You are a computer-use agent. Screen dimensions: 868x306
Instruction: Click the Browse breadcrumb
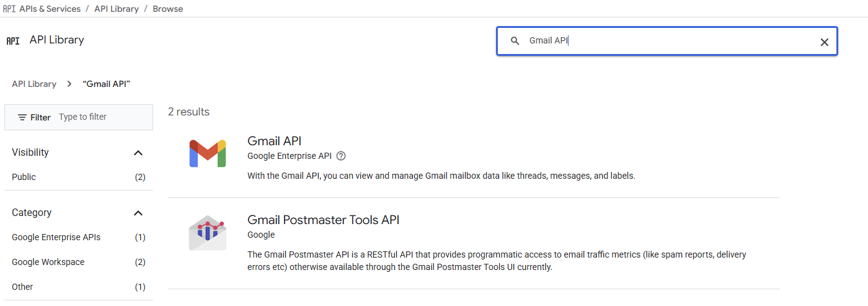click(x=168, y=9)
